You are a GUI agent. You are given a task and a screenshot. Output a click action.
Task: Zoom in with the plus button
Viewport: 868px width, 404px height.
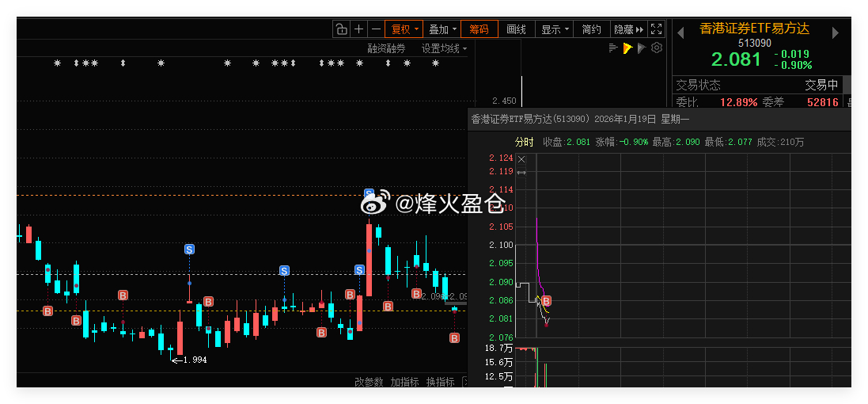click(358, 29)
